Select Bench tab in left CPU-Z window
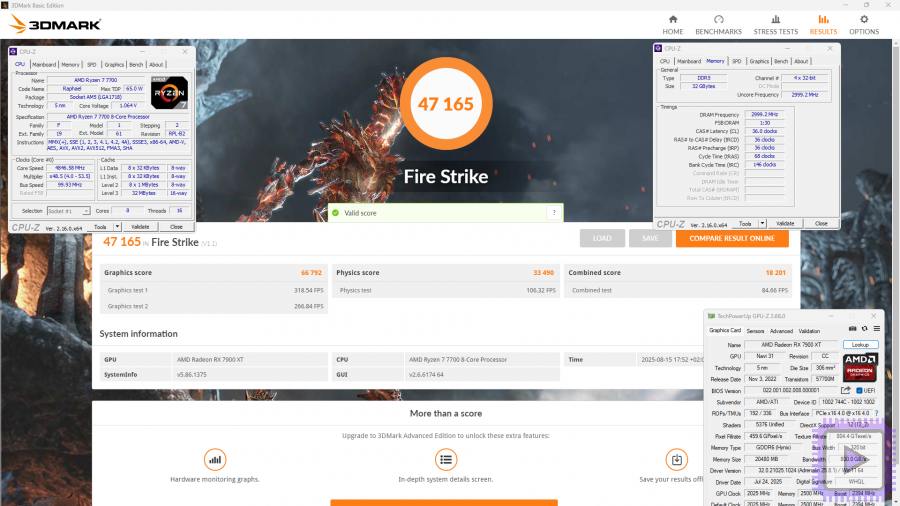This screenshot has width=900, height=506. click(136, 65)
